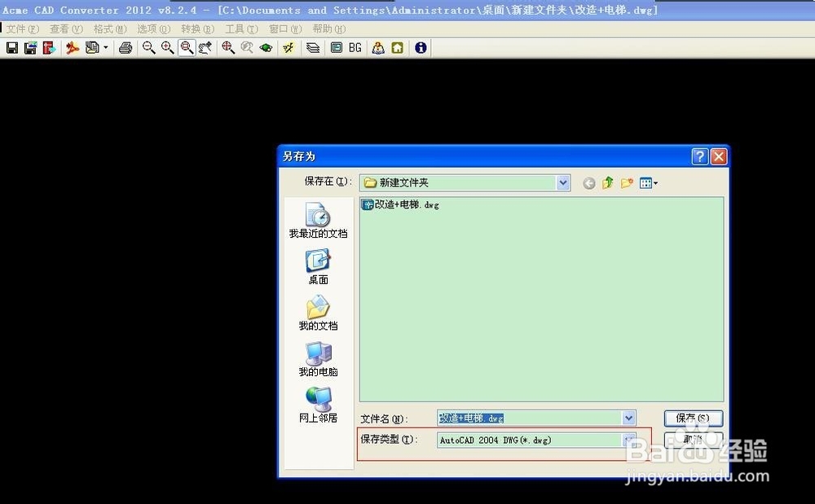This screenshot has width=815, height=504.
Task: Open the 帮助(H) menu
Action: [329, 29]
